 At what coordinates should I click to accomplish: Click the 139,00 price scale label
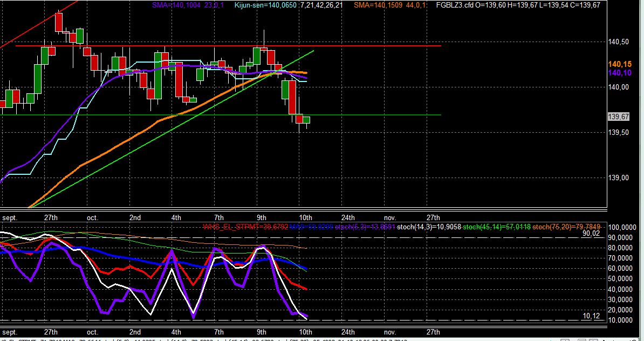click(618, 178)
